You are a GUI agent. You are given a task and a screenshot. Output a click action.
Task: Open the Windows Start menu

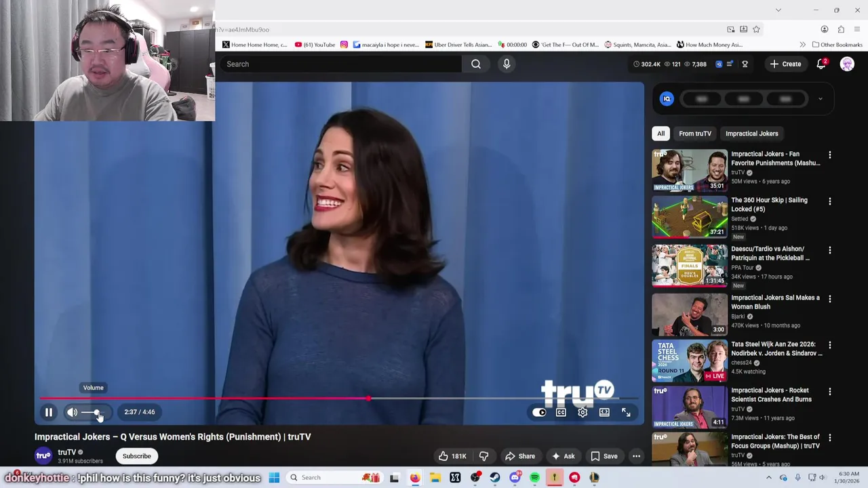coord(274,478)
